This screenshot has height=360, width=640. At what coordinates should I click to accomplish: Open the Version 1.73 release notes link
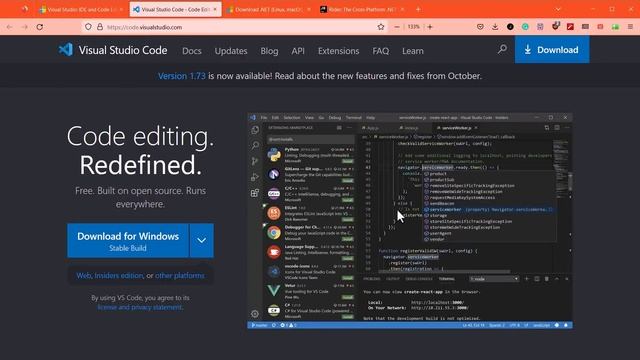(x=182, y=76)
